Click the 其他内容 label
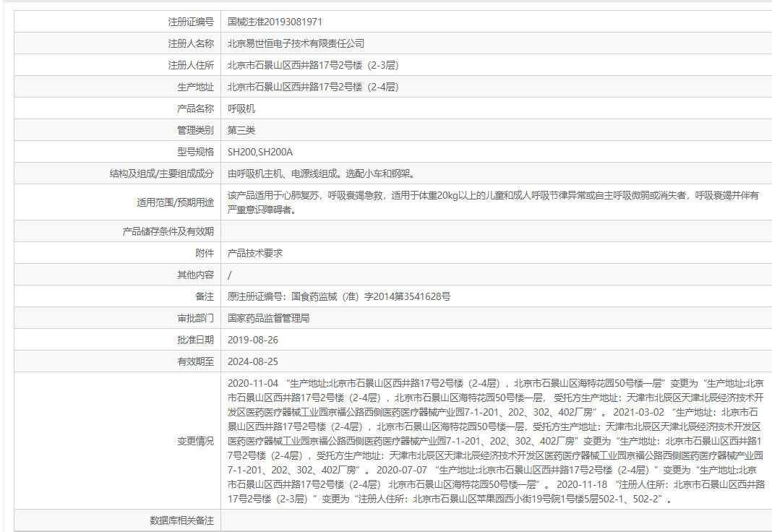 pos(195,275)
